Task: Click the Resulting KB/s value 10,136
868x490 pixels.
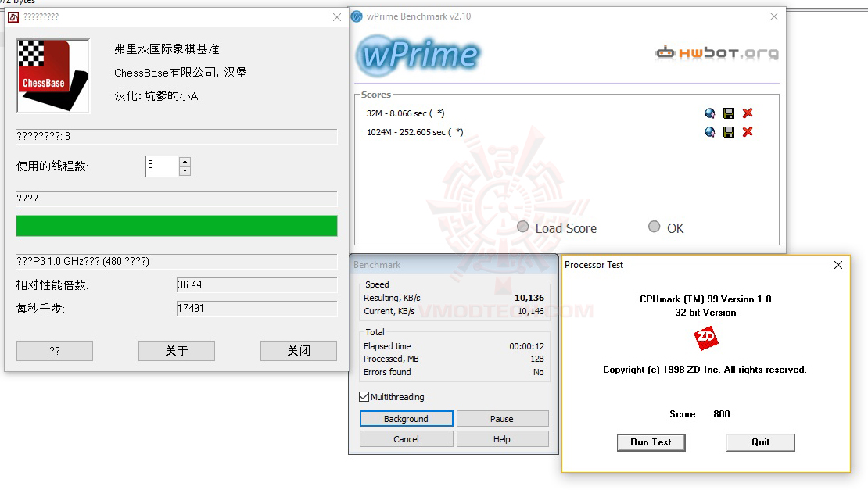Action: tap(529, 298)
